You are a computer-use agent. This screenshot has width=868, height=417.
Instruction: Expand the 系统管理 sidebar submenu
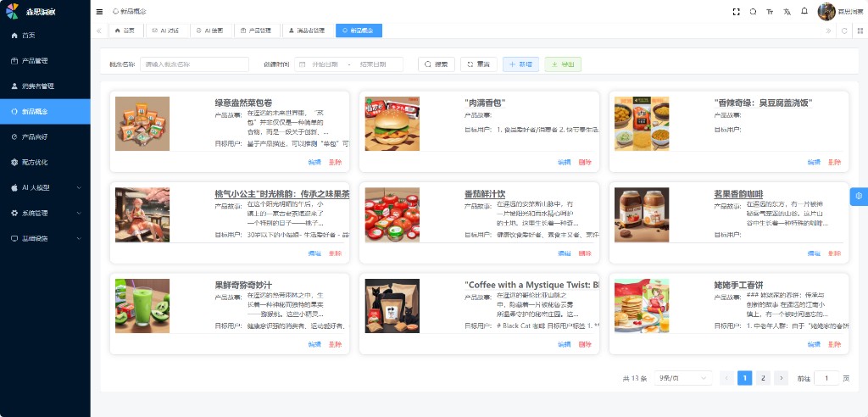(45, 214)
